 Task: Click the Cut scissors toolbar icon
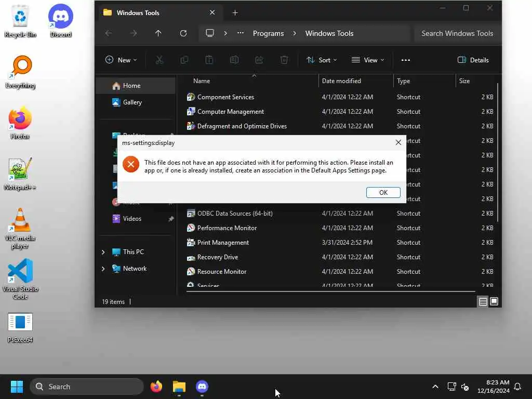159,60
